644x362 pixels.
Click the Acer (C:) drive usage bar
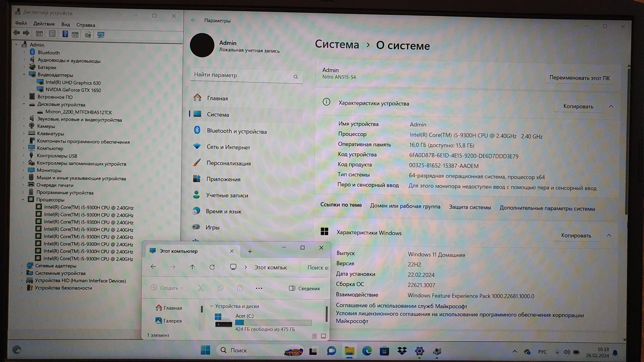273,323
